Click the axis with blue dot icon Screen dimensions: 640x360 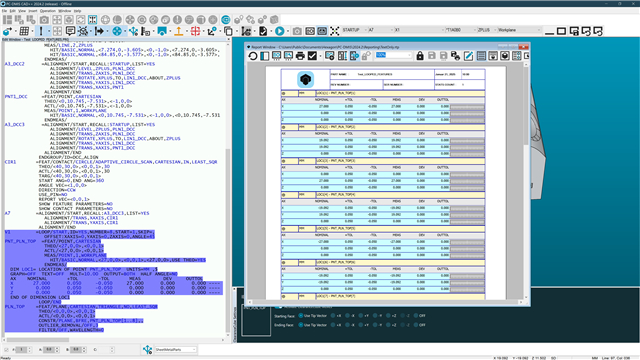point(212,31)
